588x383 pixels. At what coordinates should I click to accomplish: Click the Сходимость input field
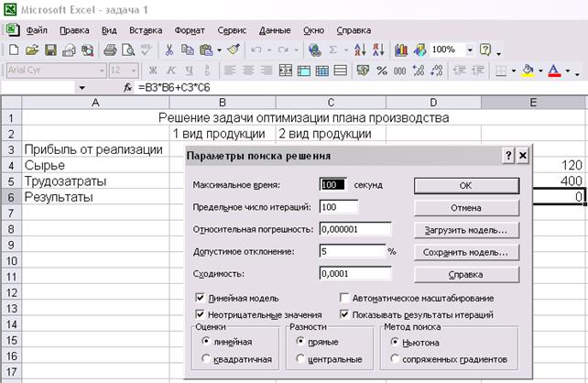tap(355, 273)
